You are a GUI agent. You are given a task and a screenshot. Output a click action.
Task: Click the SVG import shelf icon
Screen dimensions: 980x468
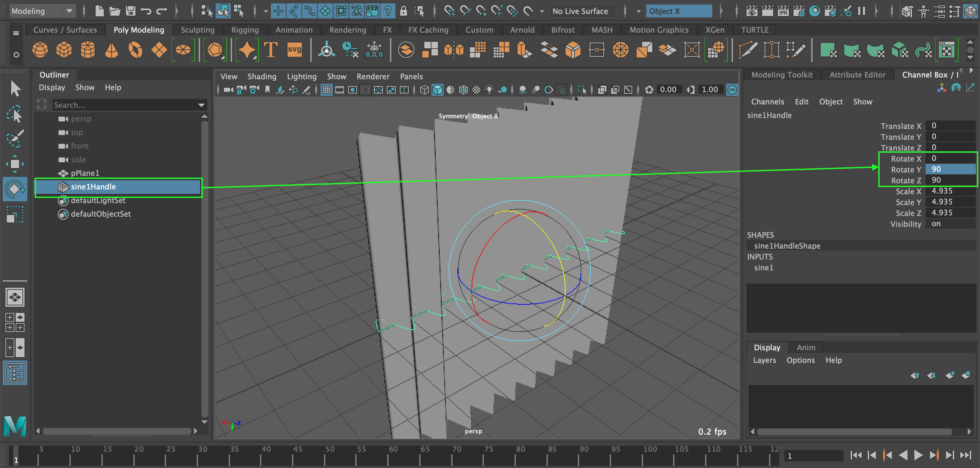coord(294,50)
